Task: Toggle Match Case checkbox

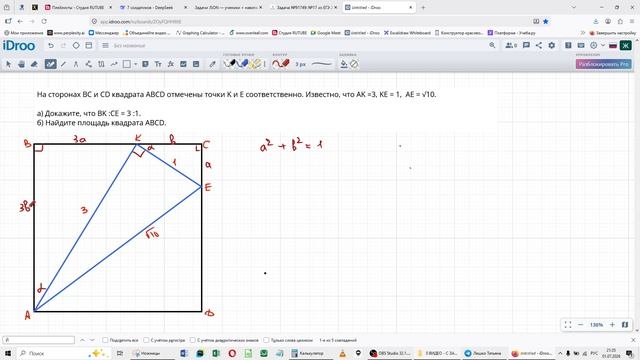Action: coord(146,340)
